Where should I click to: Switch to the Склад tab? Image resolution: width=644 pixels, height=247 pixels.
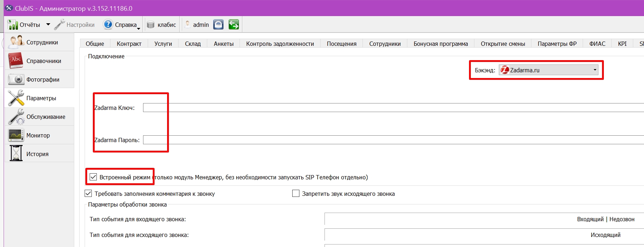click(x=193, y=44)
